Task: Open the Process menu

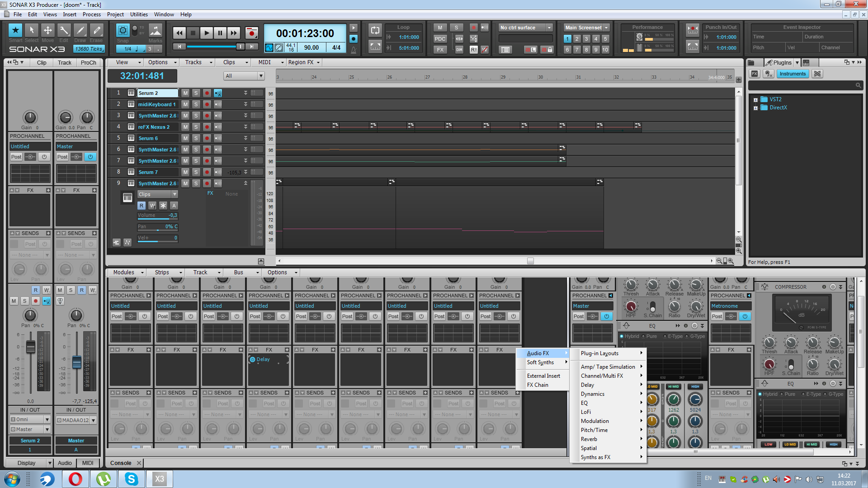Action: click(92, 14)
